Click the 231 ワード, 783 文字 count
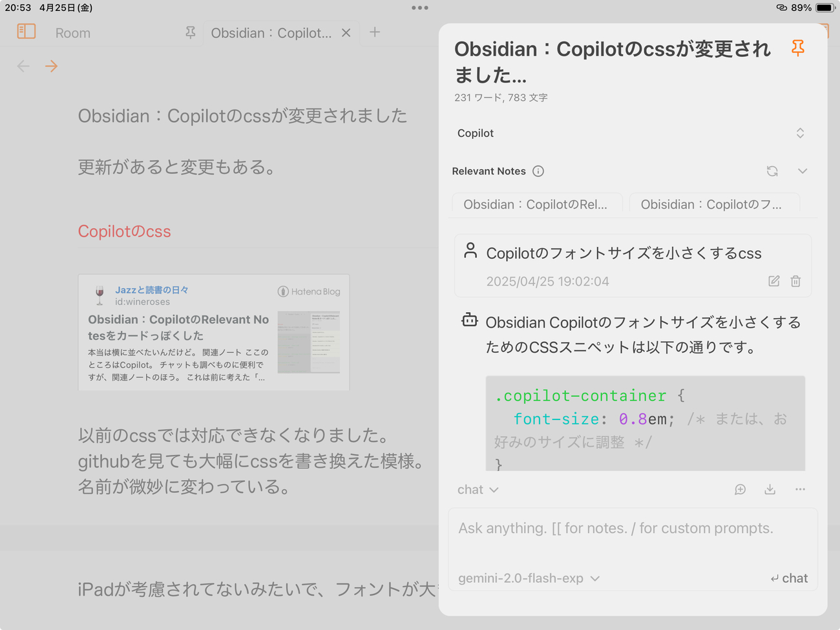 (x=501, y=98)
